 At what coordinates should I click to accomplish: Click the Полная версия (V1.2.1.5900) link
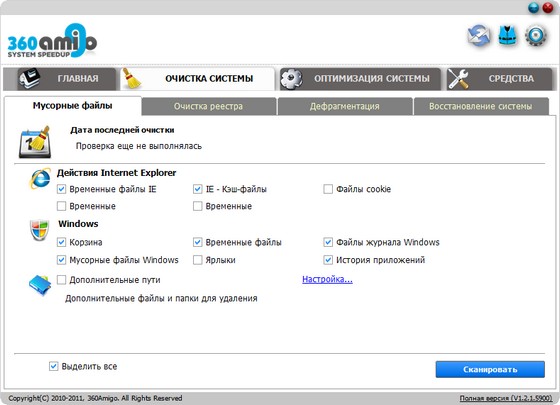[x=506, y=398]
